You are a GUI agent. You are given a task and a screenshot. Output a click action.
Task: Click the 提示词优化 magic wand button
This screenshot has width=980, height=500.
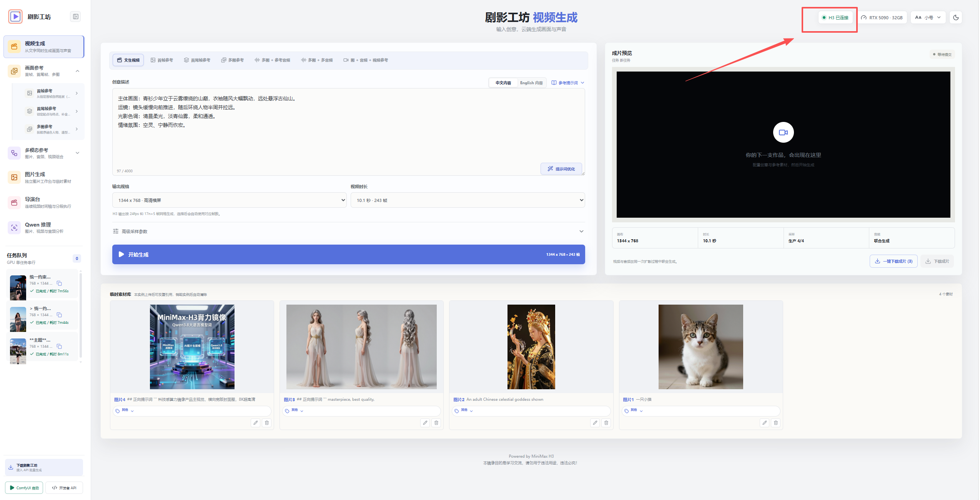(x=561, y=169)
